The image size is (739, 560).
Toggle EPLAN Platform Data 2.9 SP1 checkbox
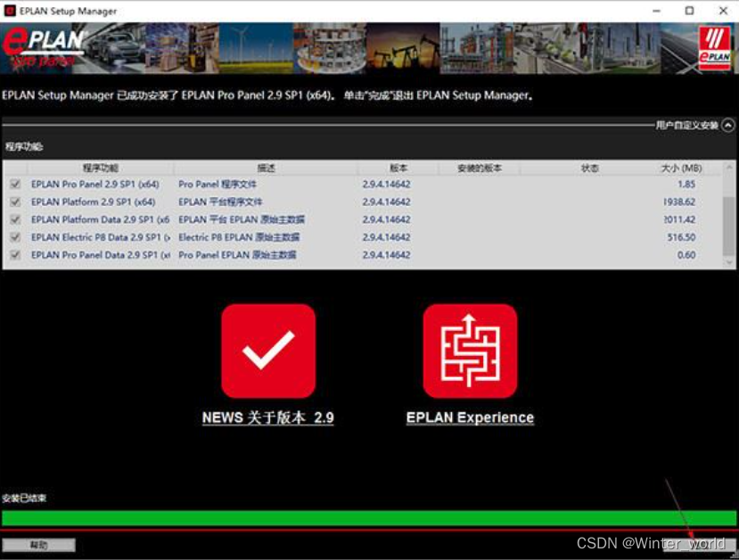pyautogui.click(x=15, y=219)
